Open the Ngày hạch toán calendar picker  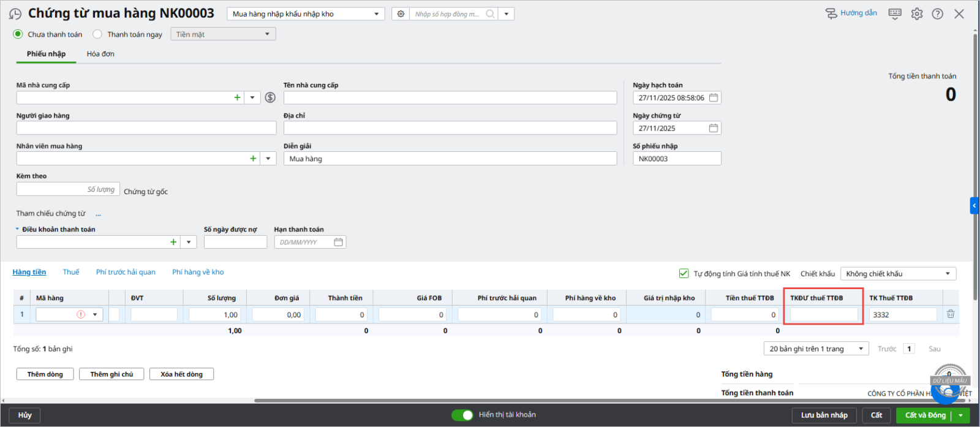pos(714,97)
